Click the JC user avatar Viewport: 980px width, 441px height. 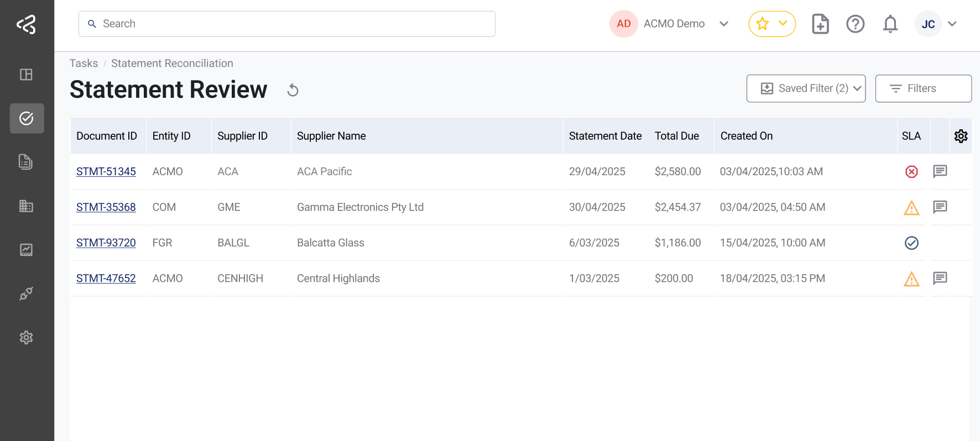coord(928,24)
